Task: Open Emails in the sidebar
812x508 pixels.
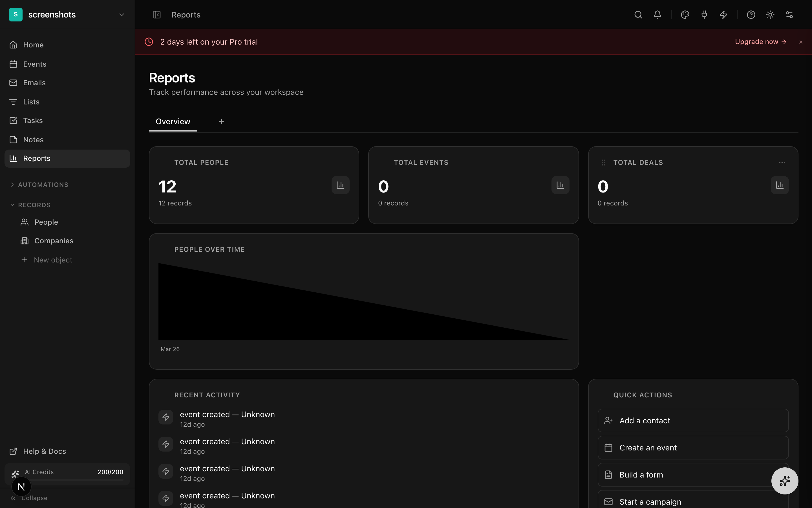Action: (67, 83)
